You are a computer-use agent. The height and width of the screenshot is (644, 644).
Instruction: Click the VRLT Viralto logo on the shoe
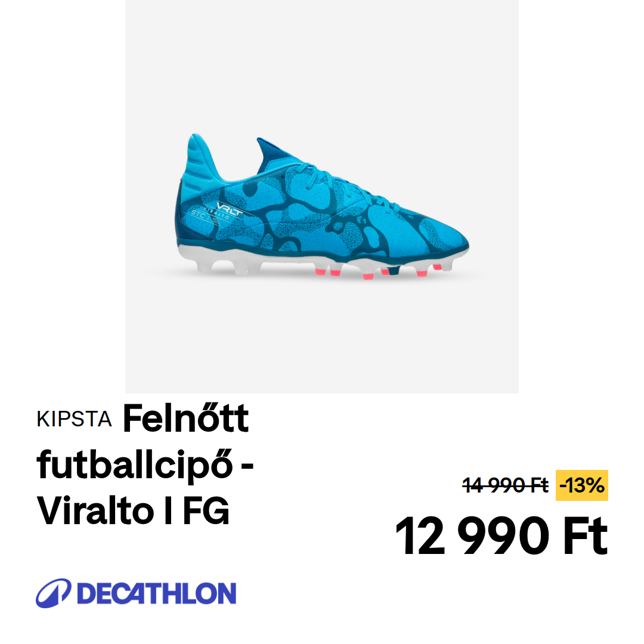(x=219, y=212)
